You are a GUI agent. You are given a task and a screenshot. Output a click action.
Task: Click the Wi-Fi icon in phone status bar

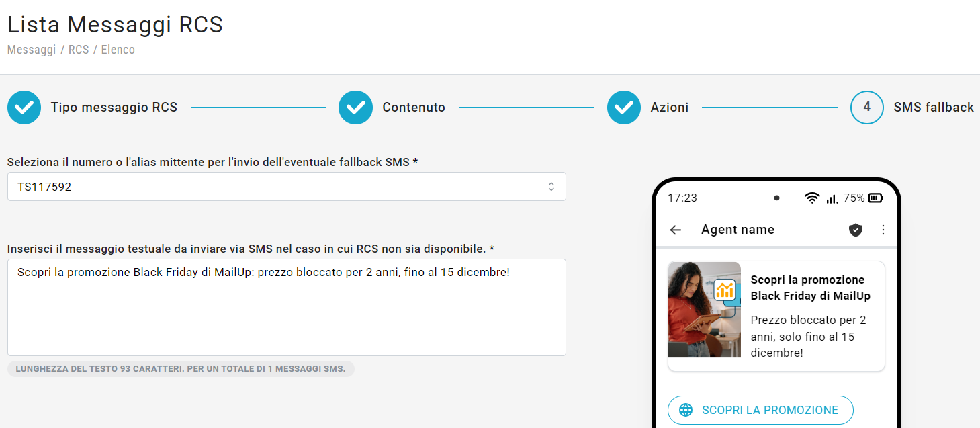pyautogui.click(x=812, y=198)
